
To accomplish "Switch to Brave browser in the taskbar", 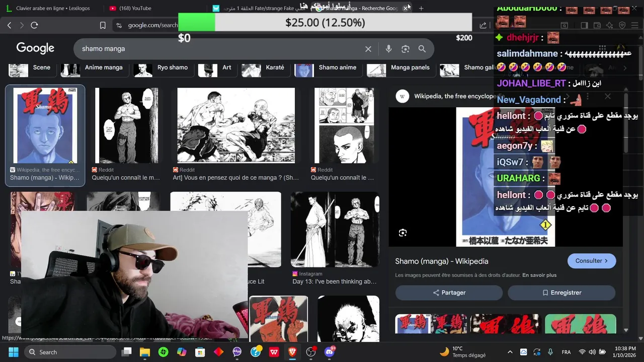I will (292, 352).
